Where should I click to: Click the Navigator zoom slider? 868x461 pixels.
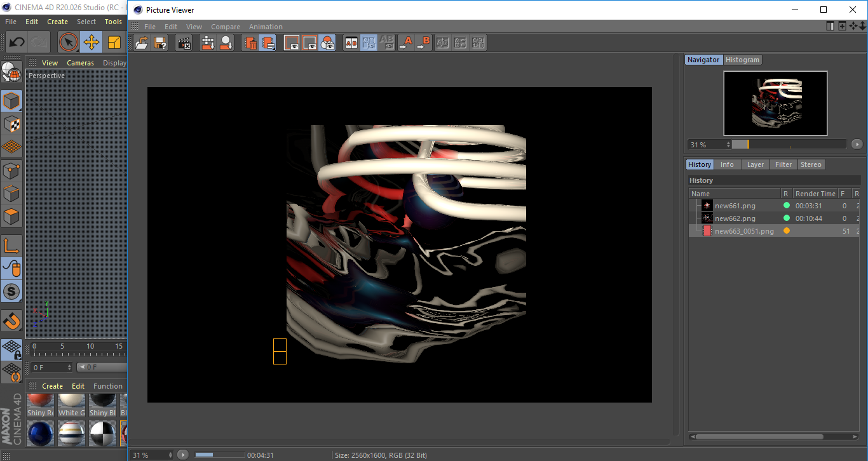[789, 144]
